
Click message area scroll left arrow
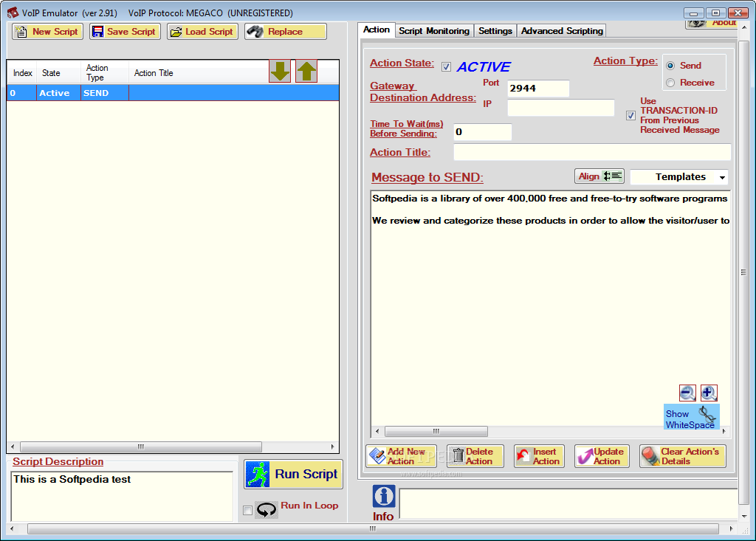(x=377, y=431)
